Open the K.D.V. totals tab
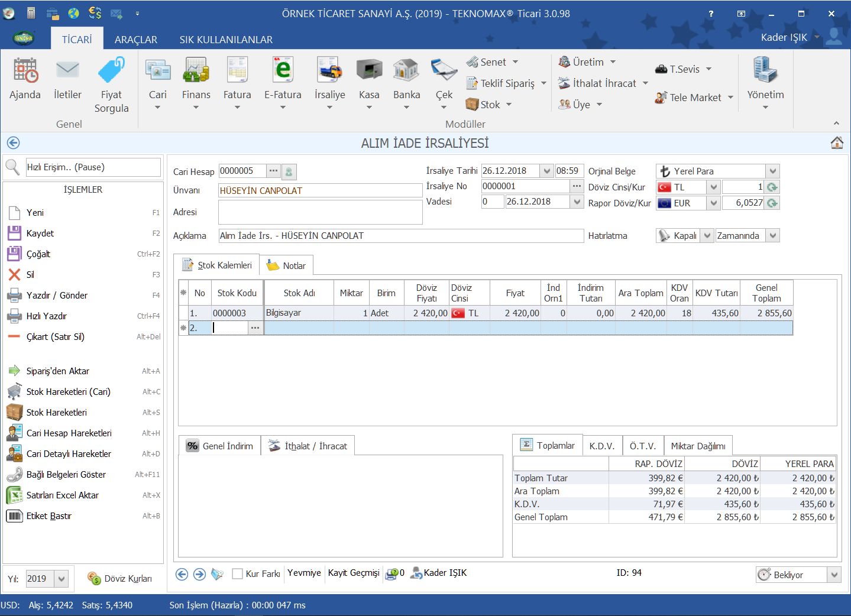This screenshot has width=851, height=616. pos(601,446)
